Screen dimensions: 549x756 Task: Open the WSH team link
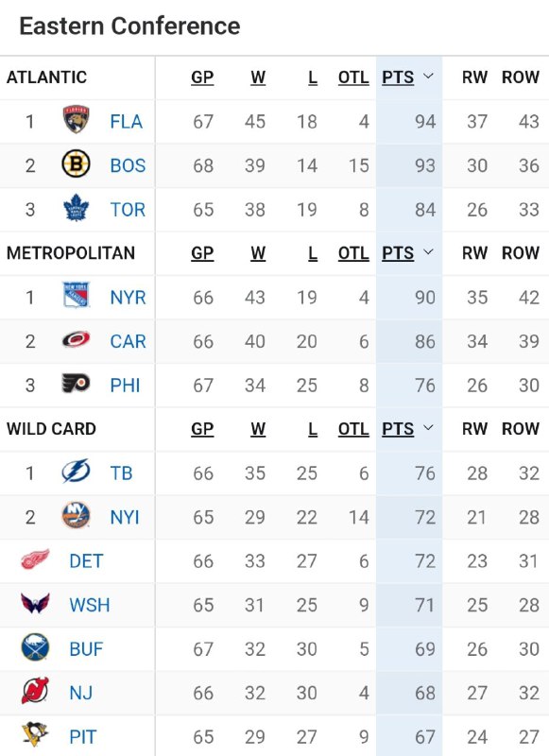click(x=90, y=605)
